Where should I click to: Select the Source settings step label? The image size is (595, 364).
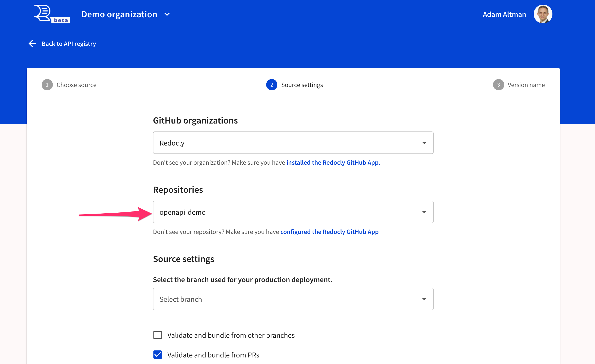pos(302,85)
